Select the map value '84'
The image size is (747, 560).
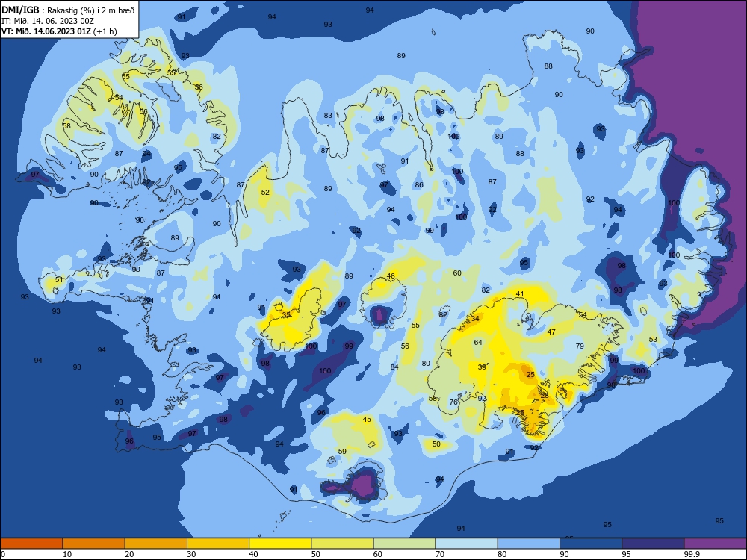click(394, 367)
